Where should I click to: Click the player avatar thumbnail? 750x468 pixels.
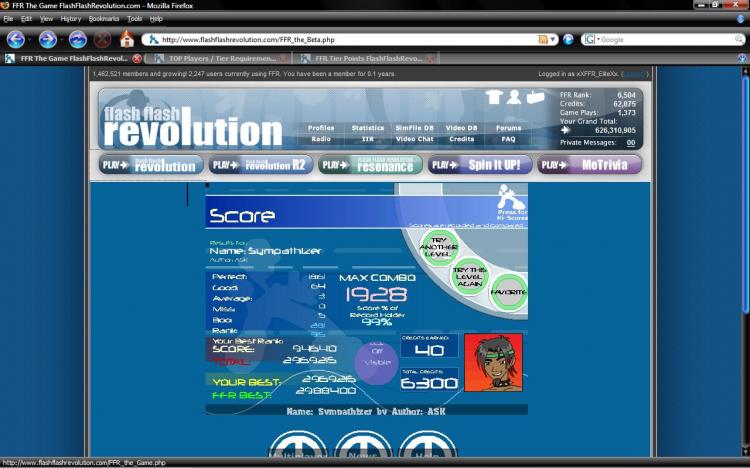tap(493, 362)
